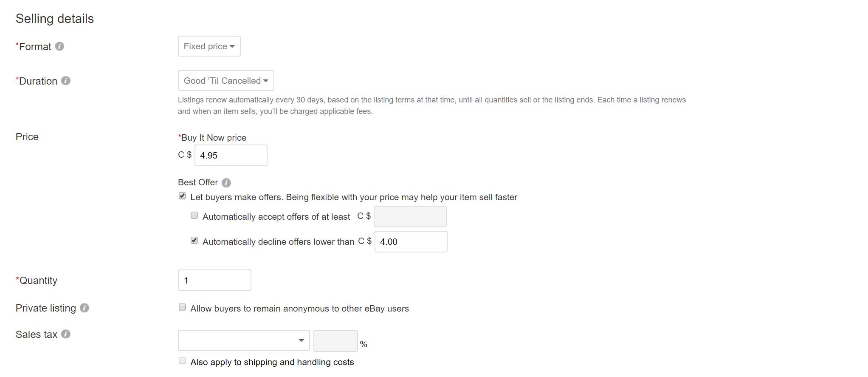The image size is (868, 377).
Task: Click the info icon beside Format
Action: point(60,46)
